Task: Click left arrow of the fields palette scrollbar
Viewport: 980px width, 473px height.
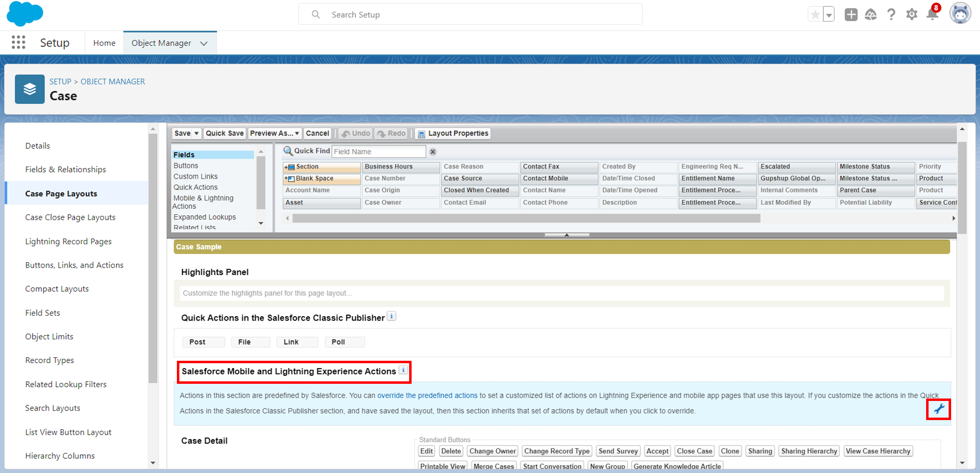Action: pos(287,218)
